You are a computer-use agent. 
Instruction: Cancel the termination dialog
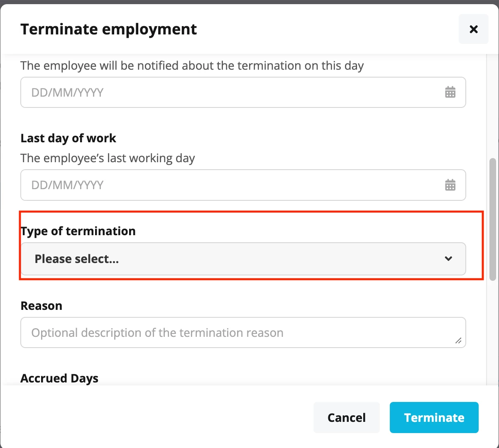pyautogui.click(x=347, y=417)
